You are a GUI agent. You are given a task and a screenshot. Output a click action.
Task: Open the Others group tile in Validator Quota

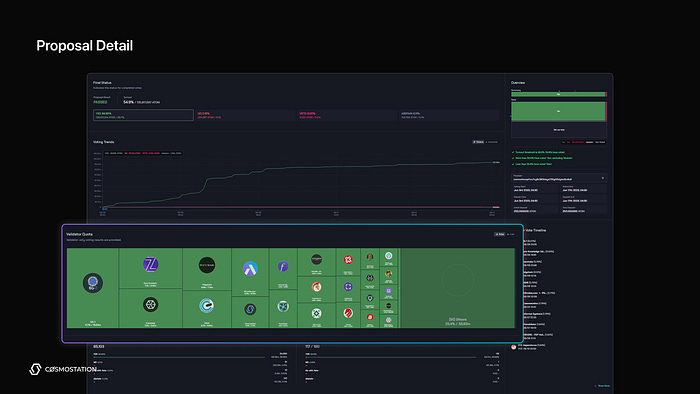pyautogui.click(x=458, y=288)
